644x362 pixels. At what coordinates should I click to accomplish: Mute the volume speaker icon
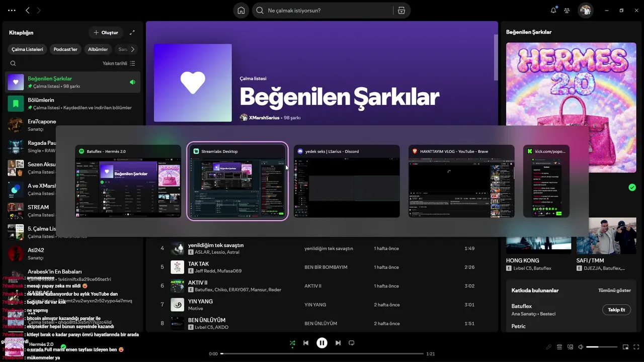click(581, 347)
